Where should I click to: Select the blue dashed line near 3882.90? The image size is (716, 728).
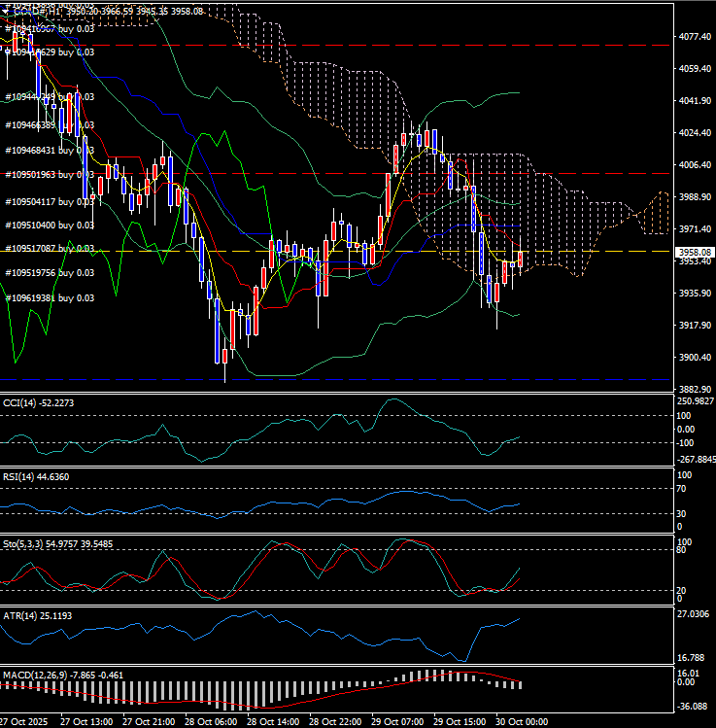389,379
